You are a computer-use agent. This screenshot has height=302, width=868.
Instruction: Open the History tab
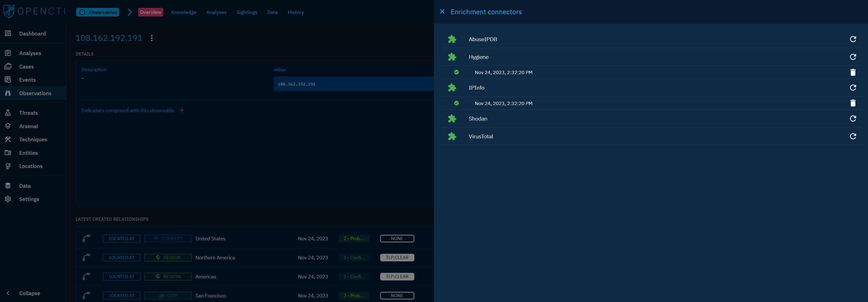coord(296,12)
